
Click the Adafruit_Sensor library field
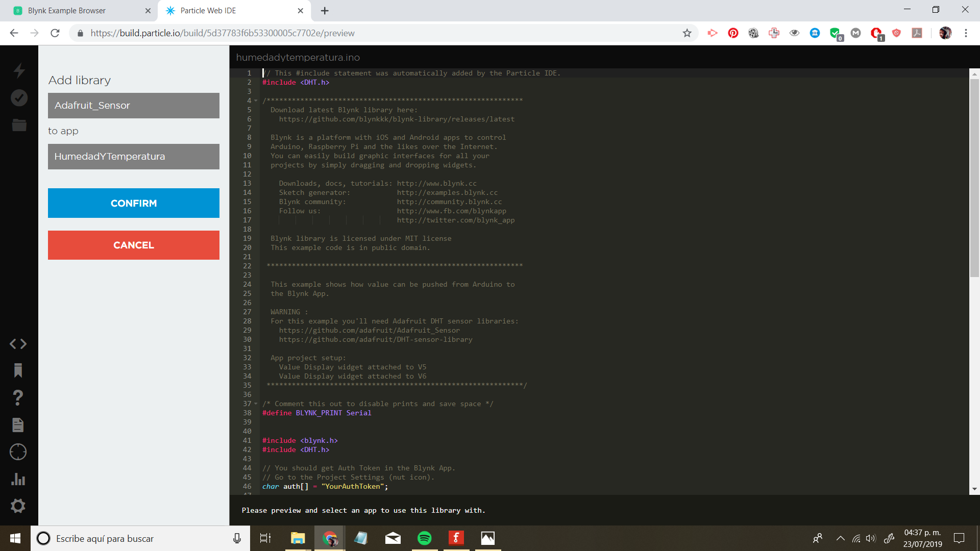tap(134, 106)
